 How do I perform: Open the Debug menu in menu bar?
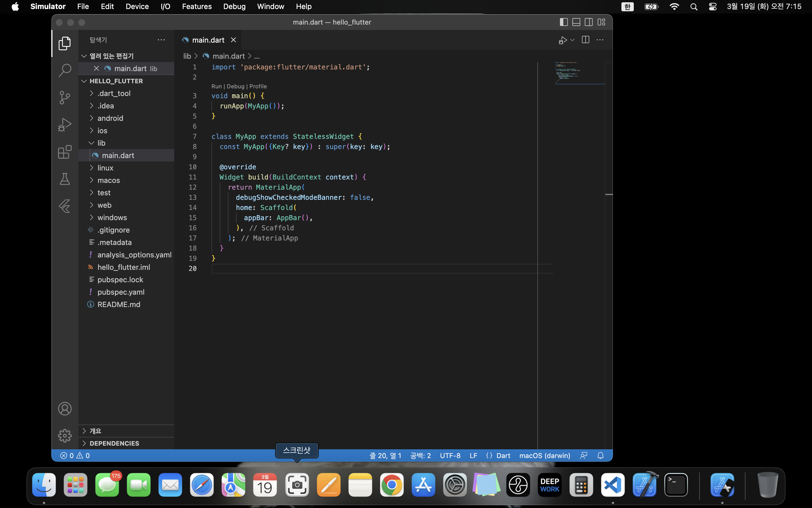click(235, 6)
